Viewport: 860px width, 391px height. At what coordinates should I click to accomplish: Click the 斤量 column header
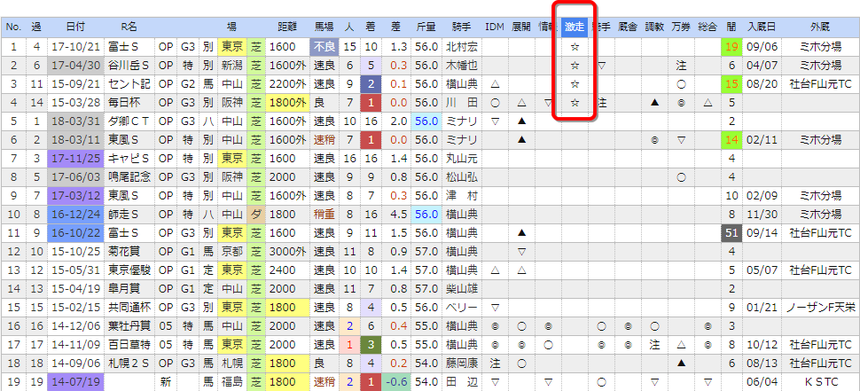[x=426, y=26]
